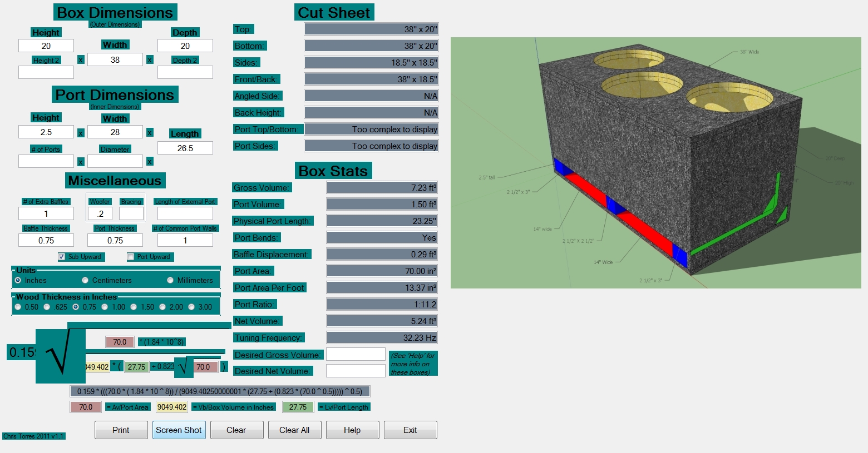Click the Desired Gross Volume input box
Viewport: 868px width, 453px height.
[356, 354]
